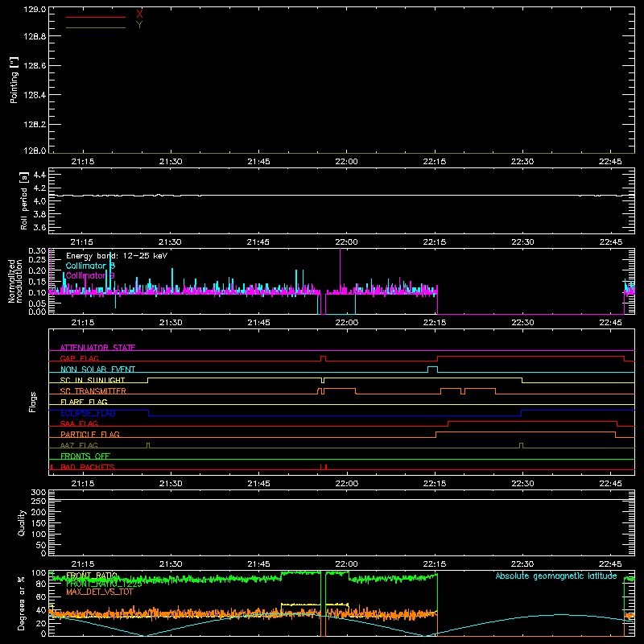Click the SAA_FLAG label
Screen dimensions: 644x644
click(x=79, y=423)
